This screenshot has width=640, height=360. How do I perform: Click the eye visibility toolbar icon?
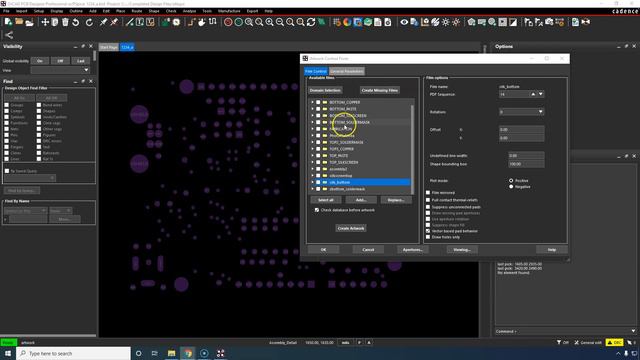pyautogui.click(x=404, y=22)
